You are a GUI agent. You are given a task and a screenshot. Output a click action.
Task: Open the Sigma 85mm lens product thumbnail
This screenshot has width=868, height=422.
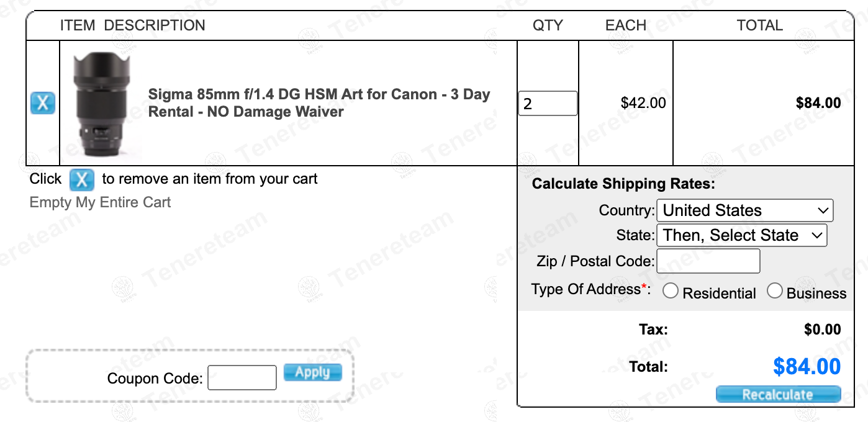coord(102,103)
